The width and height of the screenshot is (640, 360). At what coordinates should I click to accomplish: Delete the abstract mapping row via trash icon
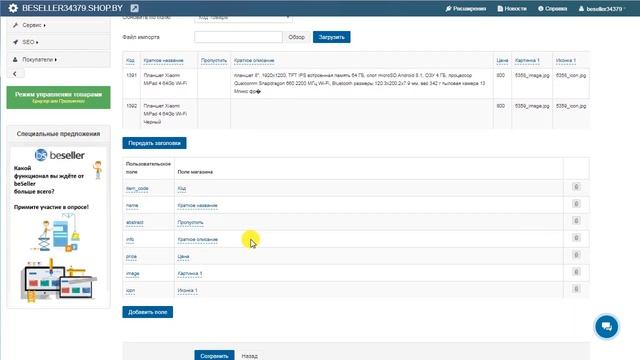click(576, 221)
